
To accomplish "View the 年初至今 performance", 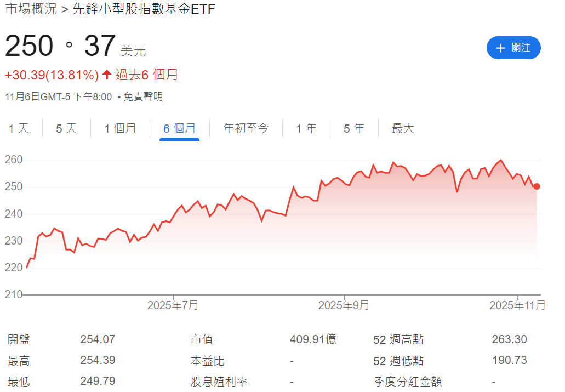I will (246, 128).
